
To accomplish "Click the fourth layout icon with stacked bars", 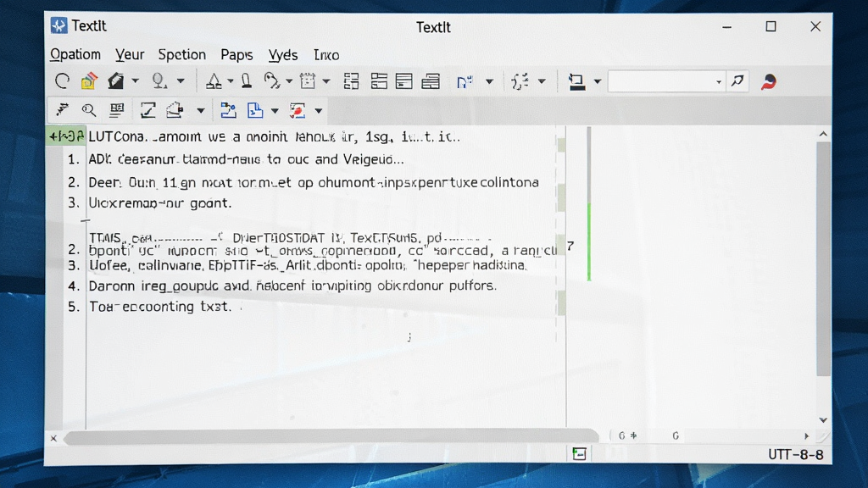I will pyautogui.click(x=431, y=81).
